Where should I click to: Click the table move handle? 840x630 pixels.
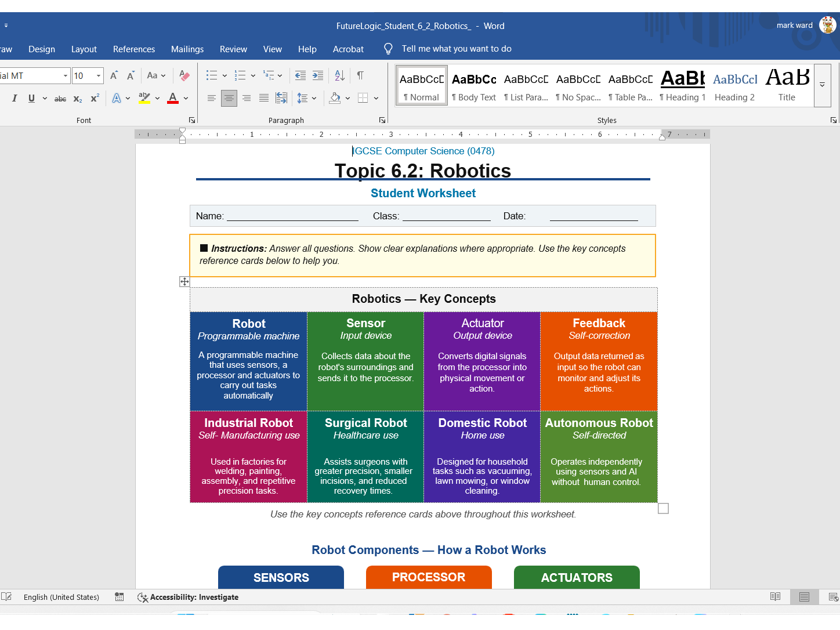point(184,281)
